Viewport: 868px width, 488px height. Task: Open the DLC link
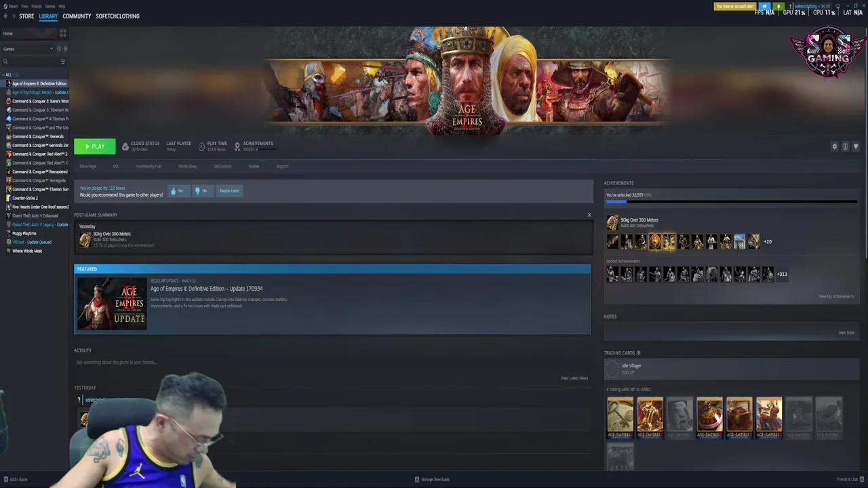(x=116, y=166)
